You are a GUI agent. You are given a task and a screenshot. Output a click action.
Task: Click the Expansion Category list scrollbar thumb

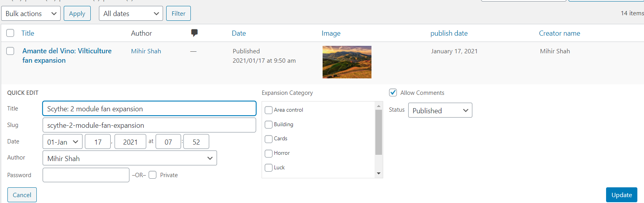pyautogui.click(x=379, y=132)
